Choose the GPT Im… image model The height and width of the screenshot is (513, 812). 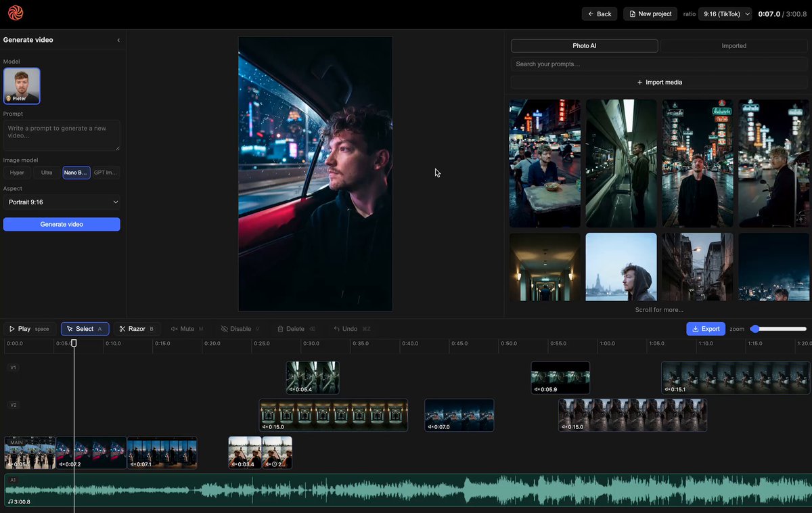tap(106, 173)
